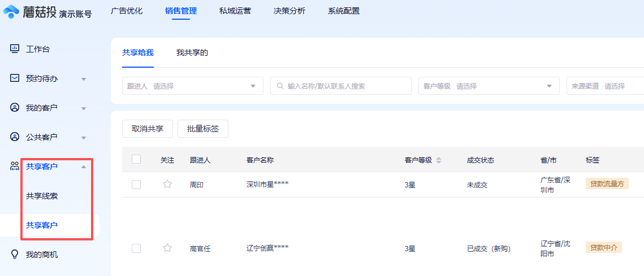The width and height of the screenshot is (644, 276).
Task: Click the 未成交 status cell
Action: point(477,185)
